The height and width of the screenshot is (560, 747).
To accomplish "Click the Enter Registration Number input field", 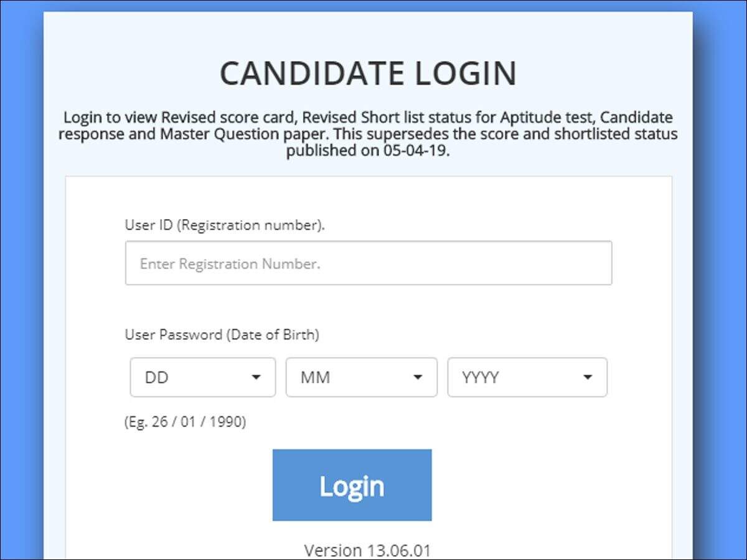I will click(368, 263).
